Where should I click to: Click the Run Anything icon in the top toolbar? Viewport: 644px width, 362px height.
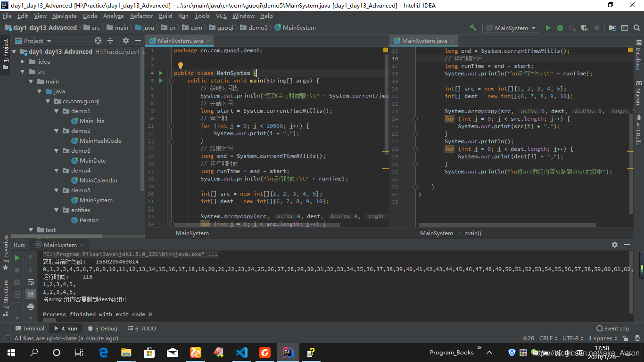pyautogui.click(x=625, y=28)
